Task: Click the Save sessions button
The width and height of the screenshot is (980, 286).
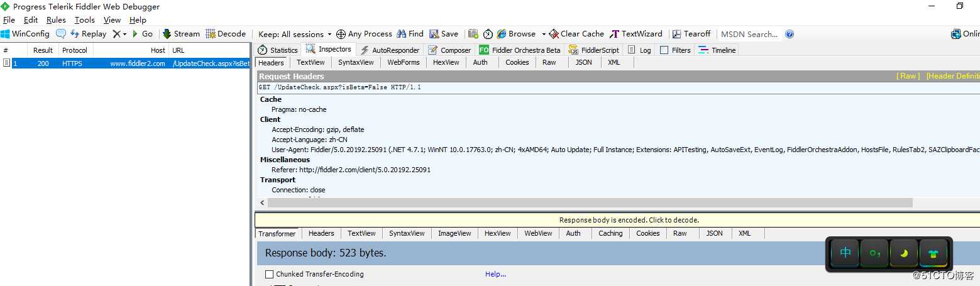Action: tap(444, 34)
